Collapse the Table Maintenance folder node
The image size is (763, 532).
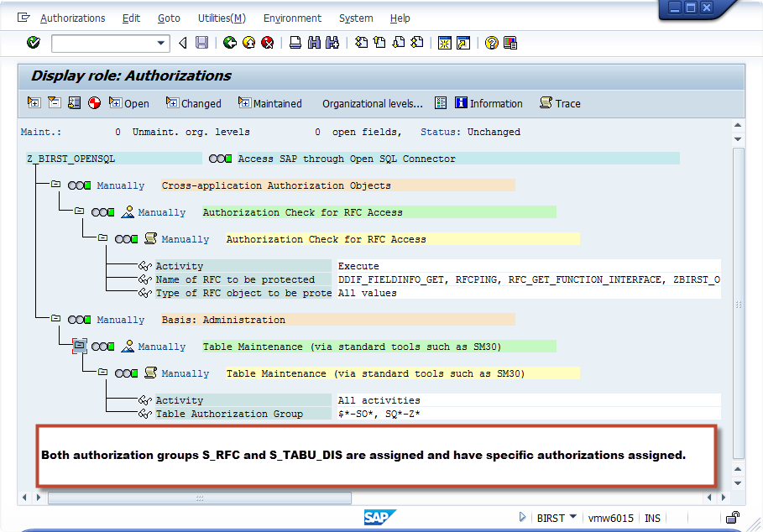pyautogui.click(x=79, y=346)
